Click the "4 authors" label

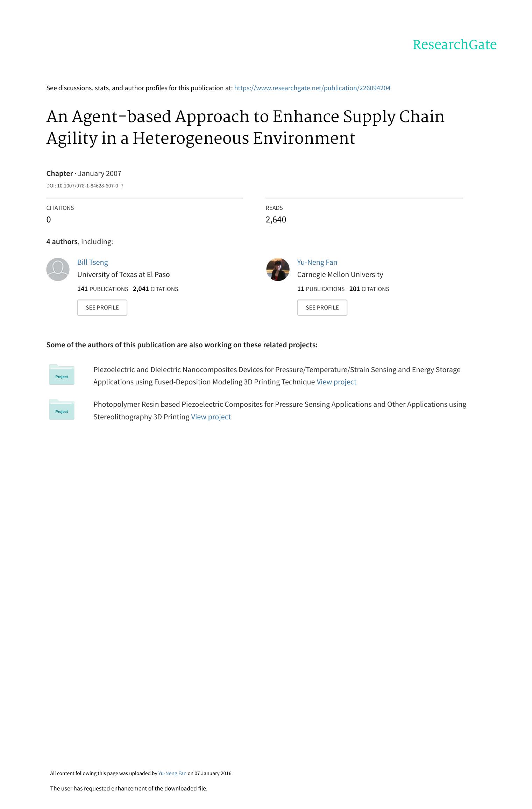[62, 242]
